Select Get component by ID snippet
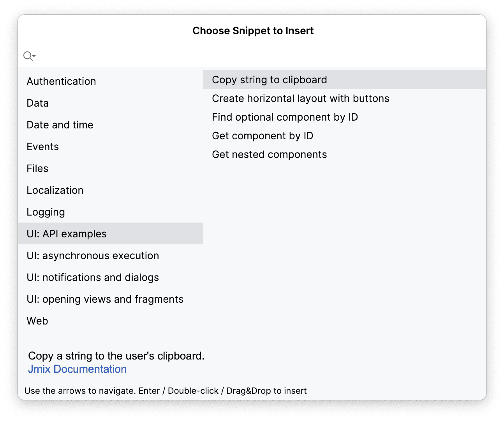The width and height of the screenshot is (504, 421). (x=263, y=136)
